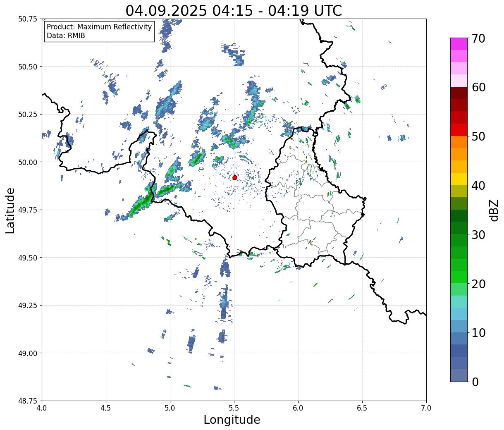The width and height of the screenshot is (504, 430).
Task: Pick the bottom slate-blue segment at 0 dBZ
Action: pos(459,375)
